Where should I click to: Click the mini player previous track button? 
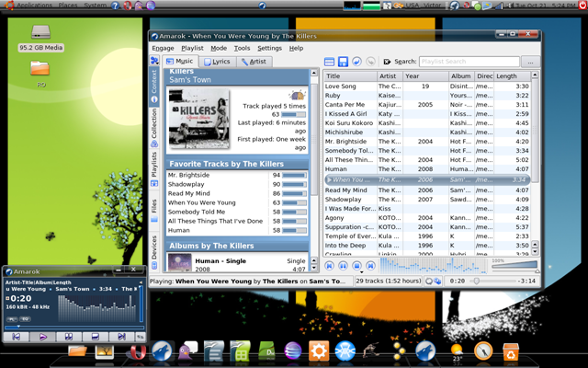tap(17, 337)
